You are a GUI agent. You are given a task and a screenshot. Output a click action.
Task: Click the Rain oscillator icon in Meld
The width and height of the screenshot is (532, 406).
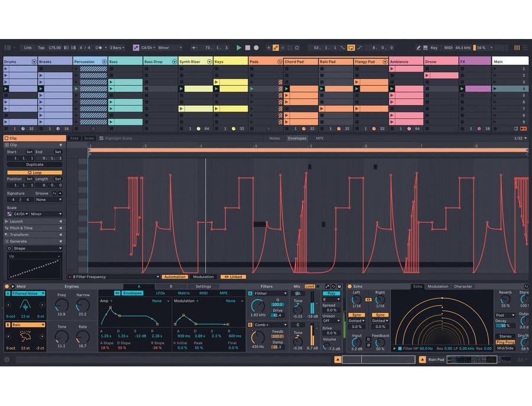(x=25, y=336)
